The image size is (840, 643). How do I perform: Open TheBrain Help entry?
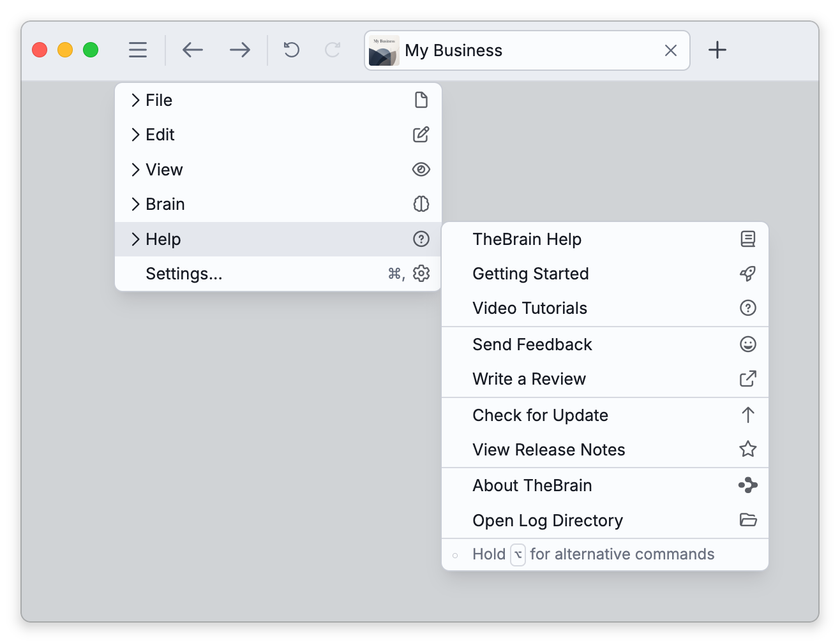click(x=605, y=239)
